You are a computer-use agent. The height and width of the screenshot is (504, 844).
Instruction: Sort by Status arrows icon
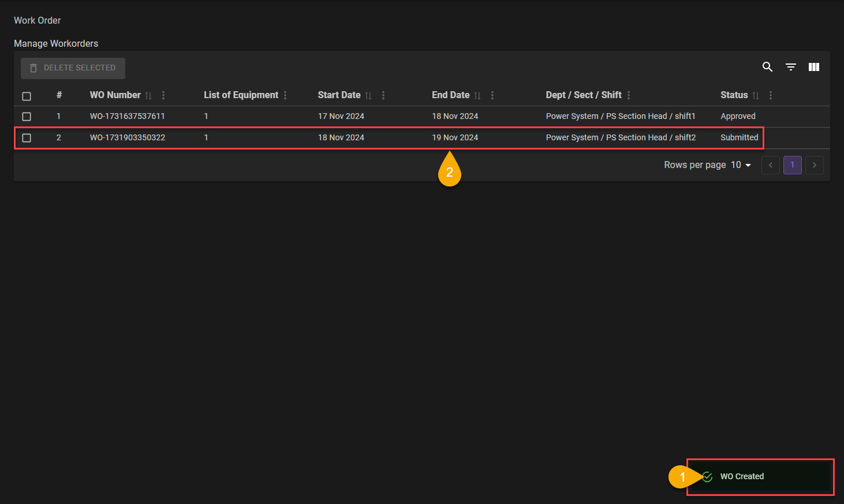pos(756,96)
